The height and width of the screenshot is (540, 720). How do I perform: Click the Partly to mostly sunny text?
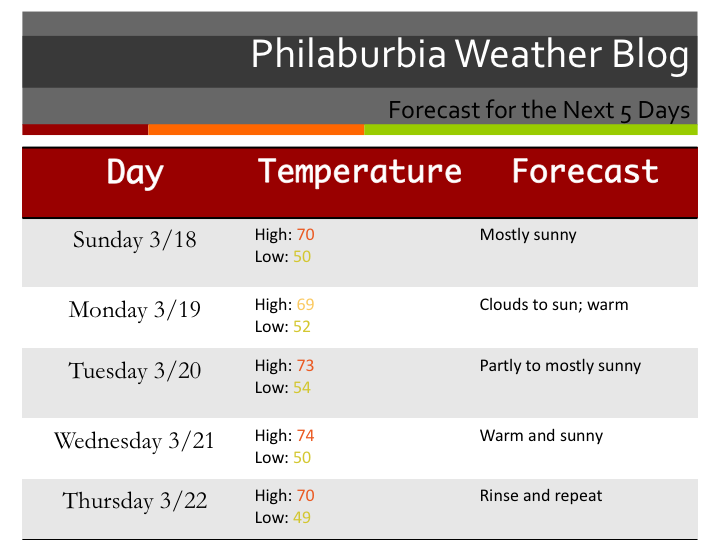point(560,365)
